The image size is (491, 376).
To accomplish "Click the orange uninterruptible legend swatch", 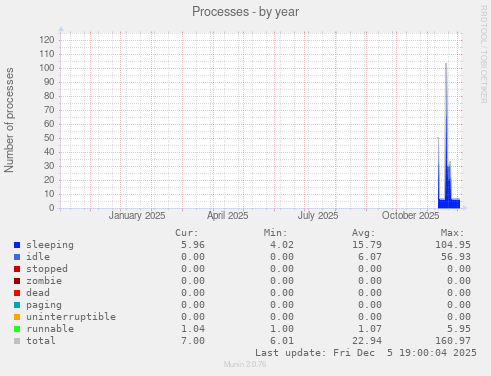I will [17, 317].
